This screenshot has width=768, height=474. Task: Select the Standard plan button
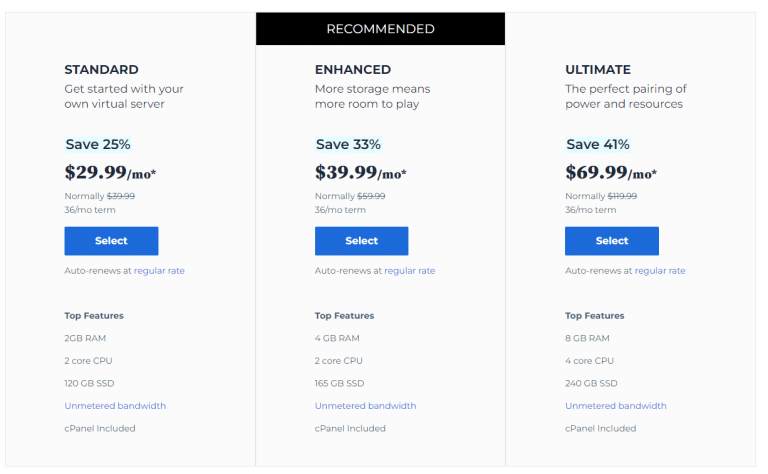(111, 241)
